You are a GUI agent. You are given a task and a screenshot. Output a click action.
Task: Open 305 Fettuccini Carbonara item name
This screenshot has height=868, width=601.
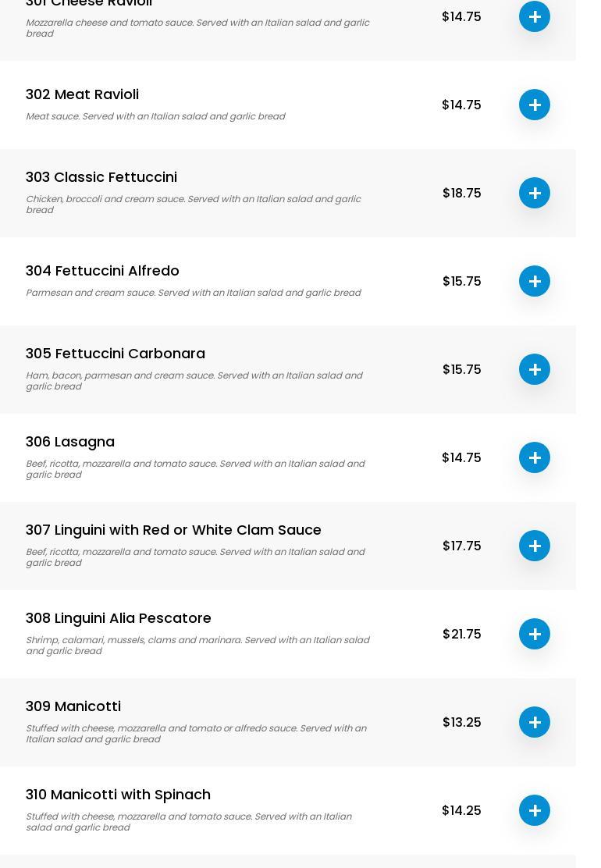pos(116,354)
